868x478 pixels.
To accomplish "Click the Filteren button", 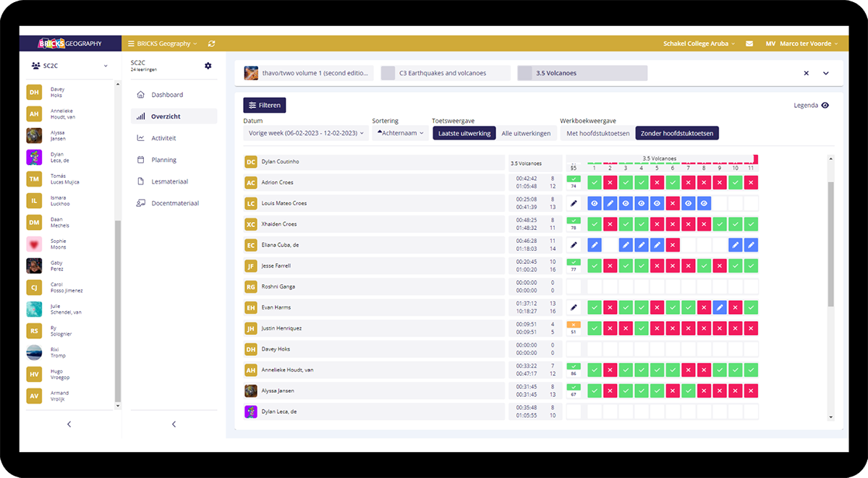I will pyautogui.click(x=264, y=105).
